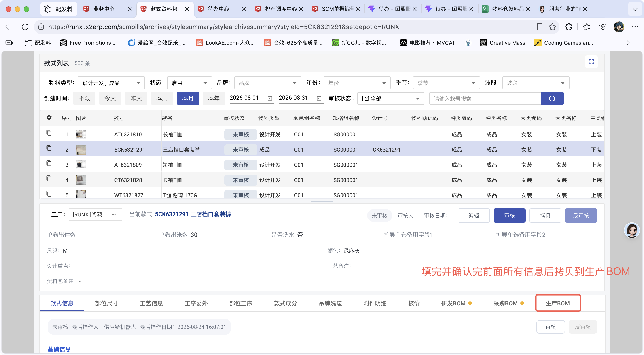Open calendar icon for end date 2026-08-31
Image resolution: width=644 pixels, height=355 pixels.
tap(319, 98)
